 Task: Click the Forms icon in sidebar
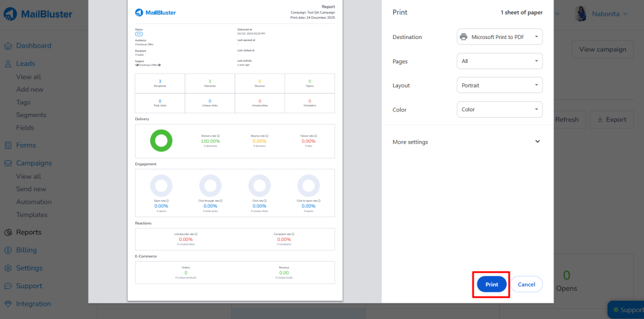tap(8, 145)
